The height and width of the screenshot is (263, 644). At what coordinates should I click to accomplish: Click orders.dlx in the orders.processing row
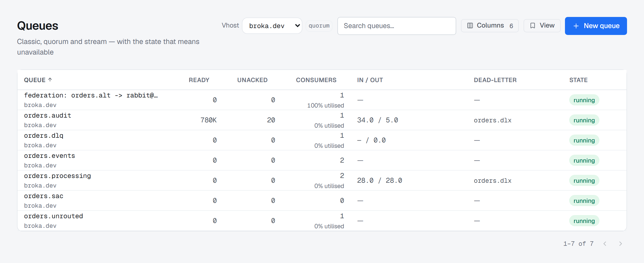(x=493, y=181)
